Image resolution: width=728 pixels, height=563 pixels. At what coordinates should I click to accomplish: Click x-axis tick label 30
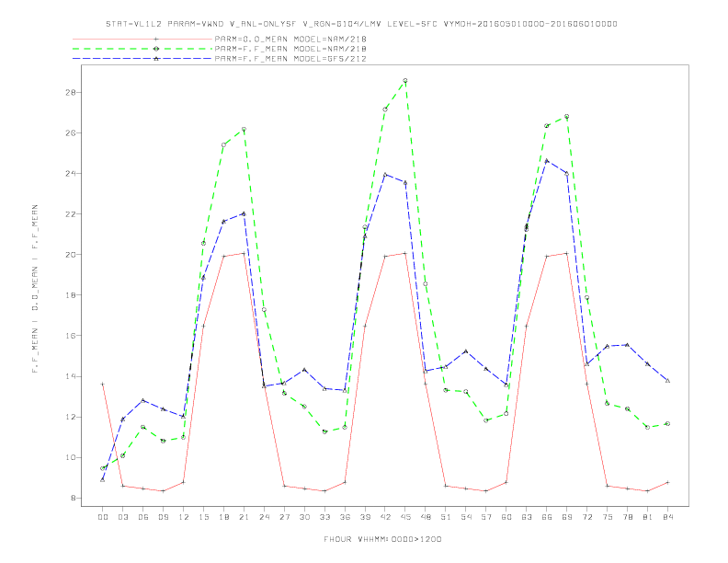tap(304, 517)
